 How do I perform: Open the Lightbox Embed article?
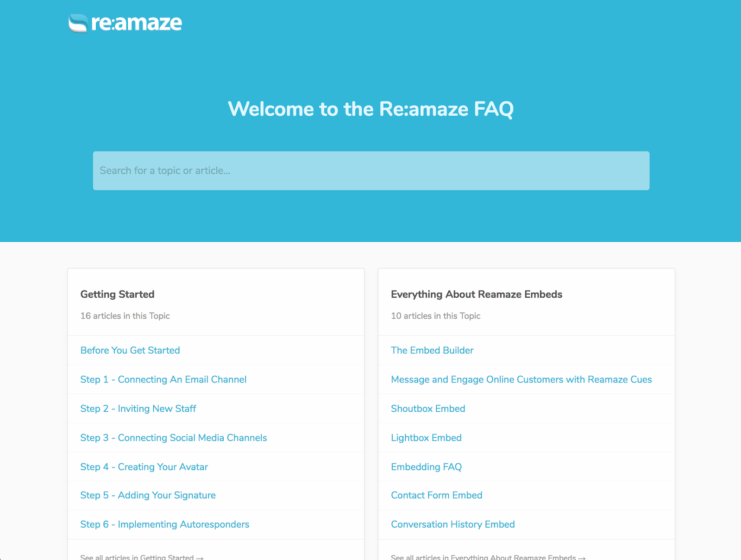426,438
